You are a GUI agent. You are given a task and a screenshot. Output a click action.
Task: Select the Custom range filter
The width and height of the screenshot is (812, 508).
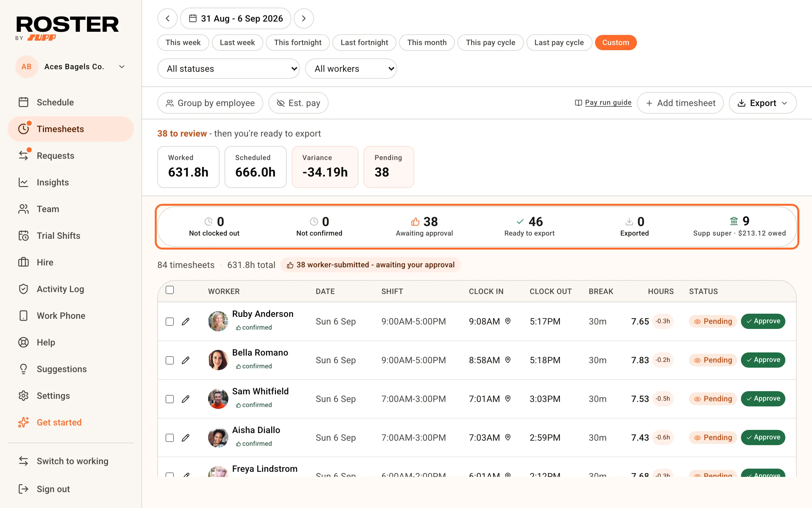pos(616,42)
